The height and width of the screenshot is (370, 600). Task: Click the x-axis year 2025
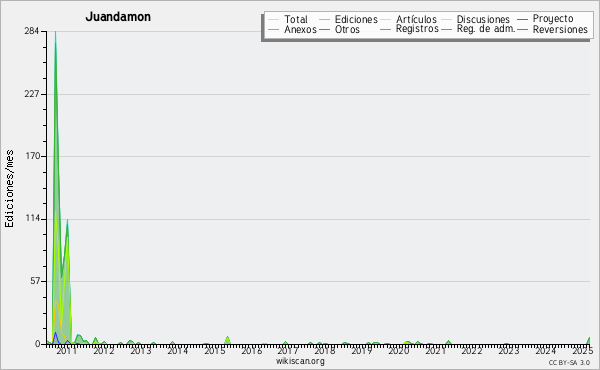pos(582,350)
